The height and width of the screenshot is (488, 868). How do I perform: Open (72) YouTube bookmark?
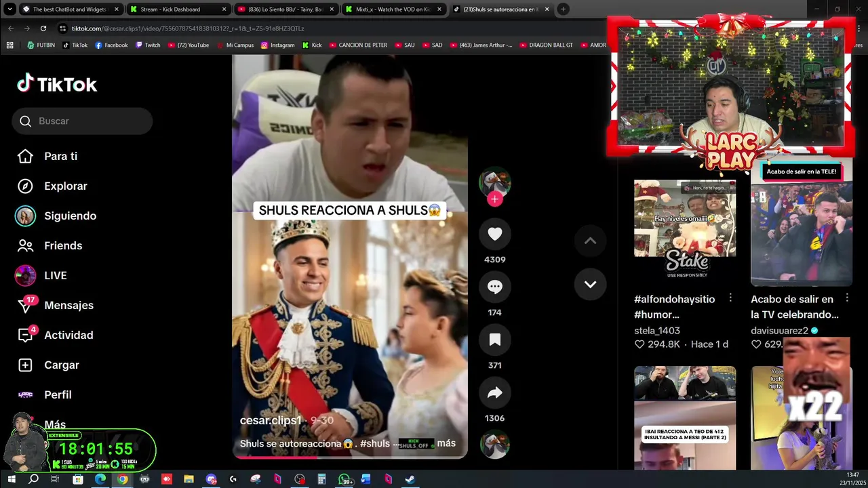[188, 45]
